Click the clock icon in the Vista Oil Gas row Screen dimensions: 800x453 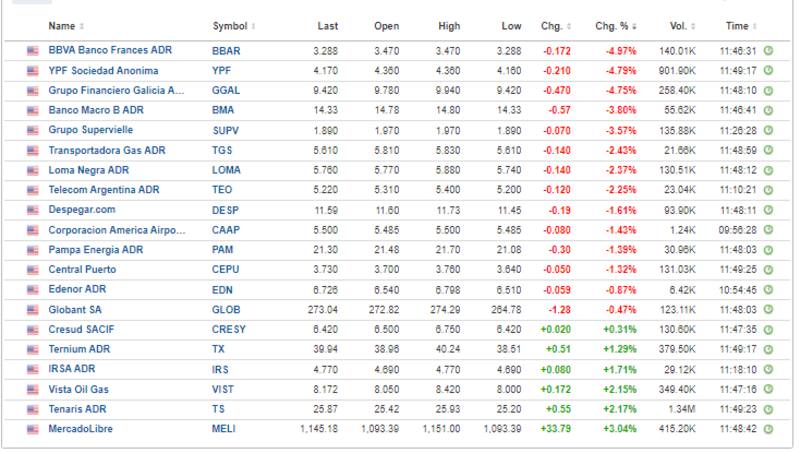(x=768, y=388)
